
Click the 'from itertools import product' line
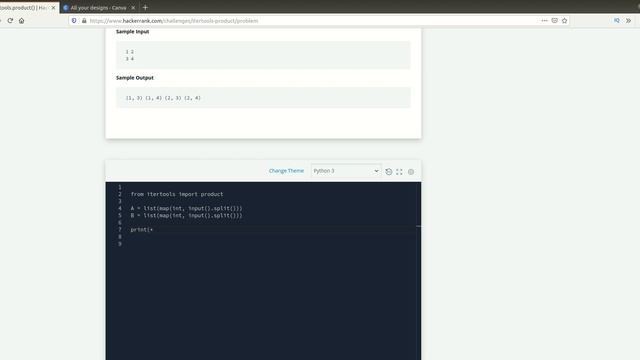click(x=177, y=194)
